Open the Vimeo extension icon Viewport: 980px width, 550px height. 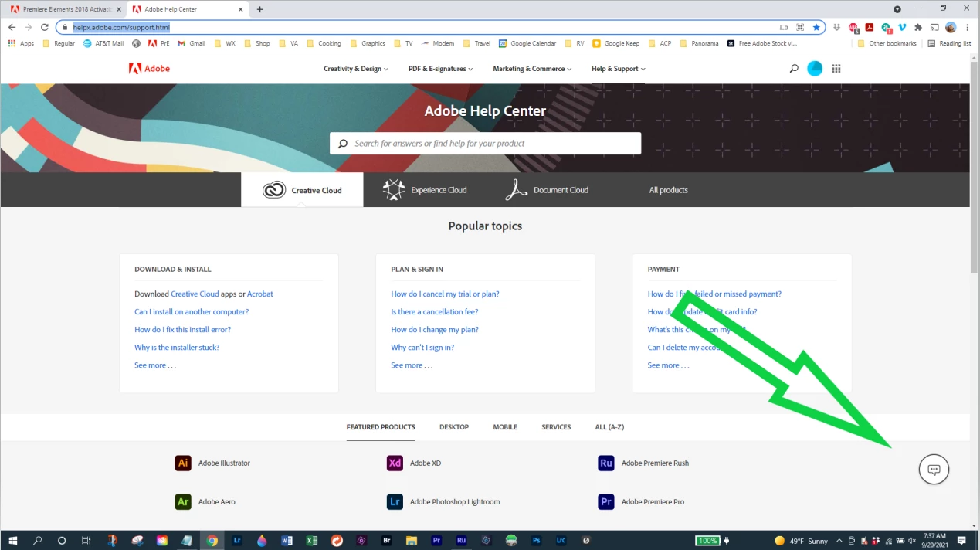(901, 27)
